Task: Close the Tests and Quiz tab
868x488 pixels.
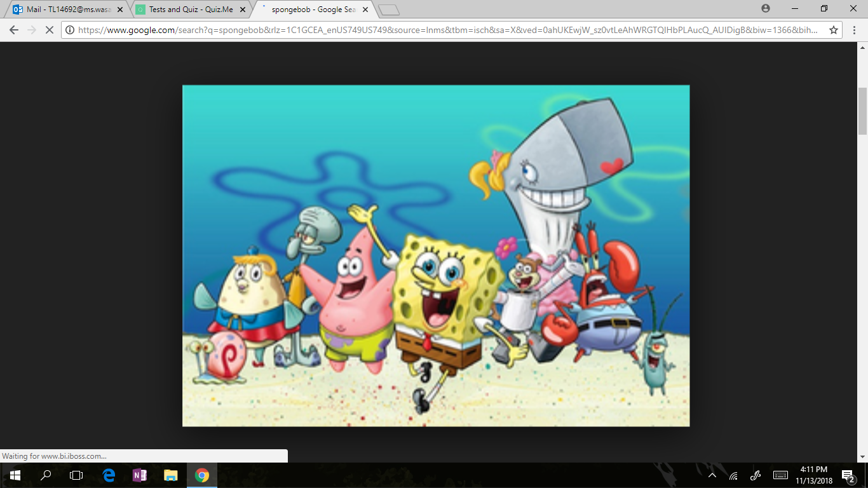Action: pos(243,10)
